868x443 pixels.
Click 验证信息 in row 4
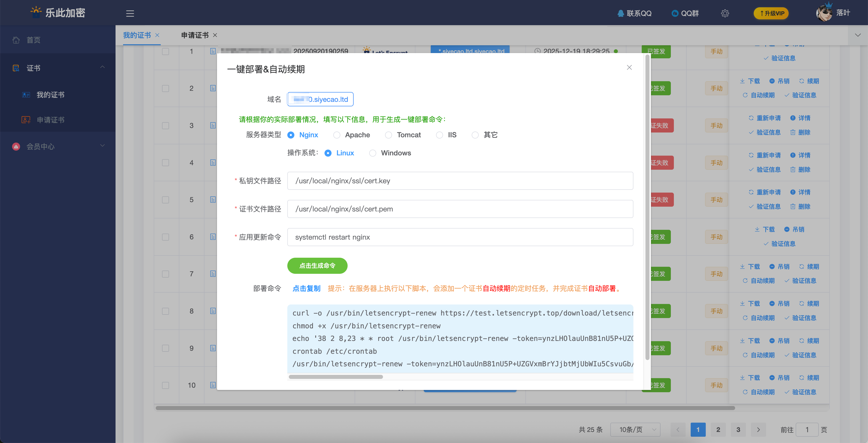tap(765, 169)
